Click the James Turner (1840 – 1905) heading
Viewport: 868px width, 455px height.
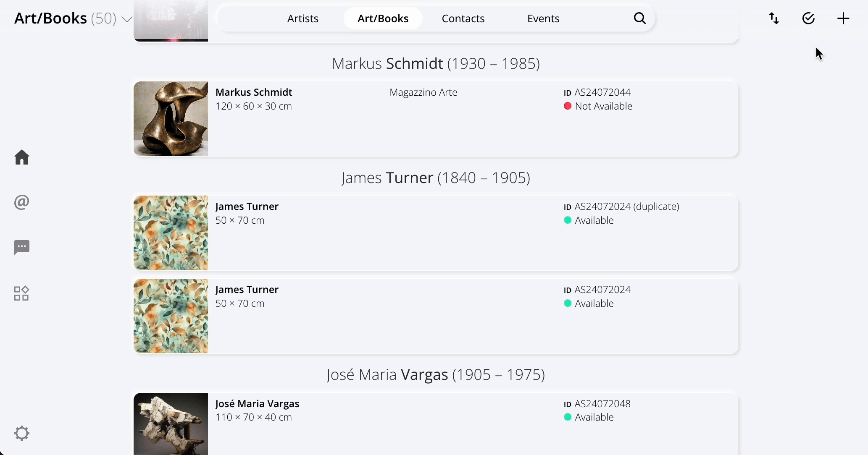pyautogui.click(x=436, y=178)
